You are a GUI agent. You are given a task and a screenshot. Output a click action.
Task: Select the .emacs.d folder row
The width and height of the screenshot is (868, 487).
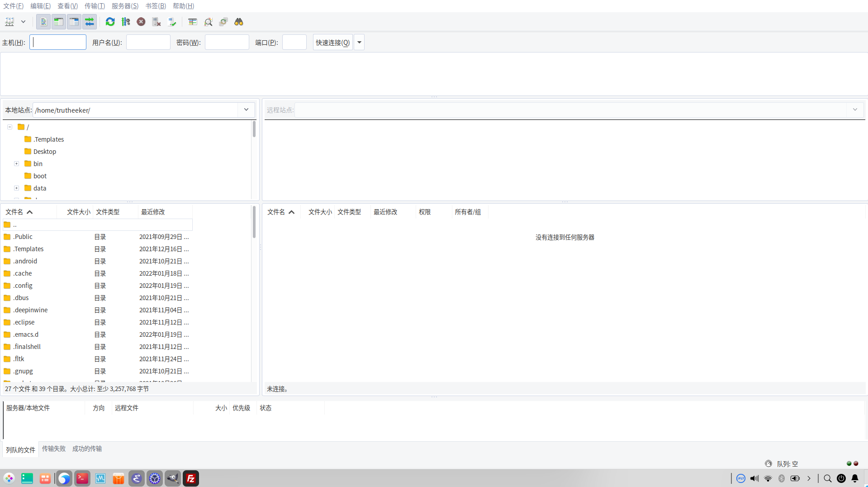click(98, 334)
